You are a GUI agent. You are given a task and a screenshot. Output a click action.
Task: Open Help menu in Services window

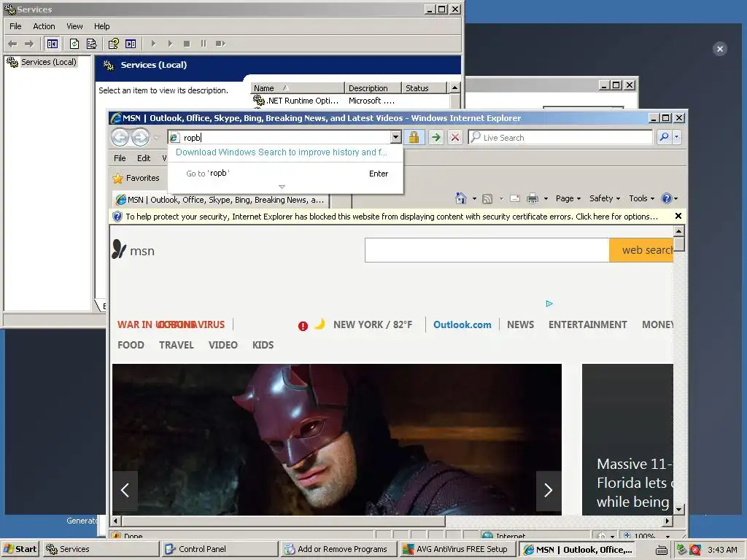click(x=101, y=26)
